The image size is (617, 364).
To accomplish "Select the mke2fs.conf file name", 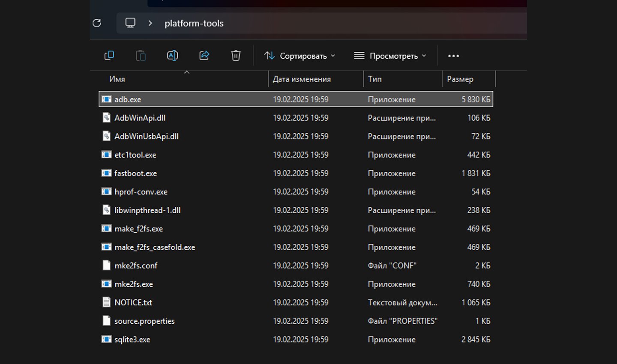I will tap(136, 266).
